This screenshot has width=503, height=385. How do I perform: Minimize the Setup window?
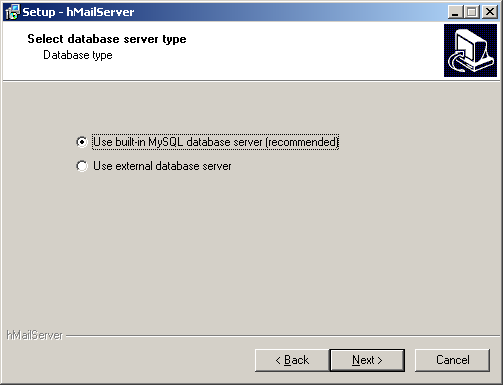click(455, 12)
